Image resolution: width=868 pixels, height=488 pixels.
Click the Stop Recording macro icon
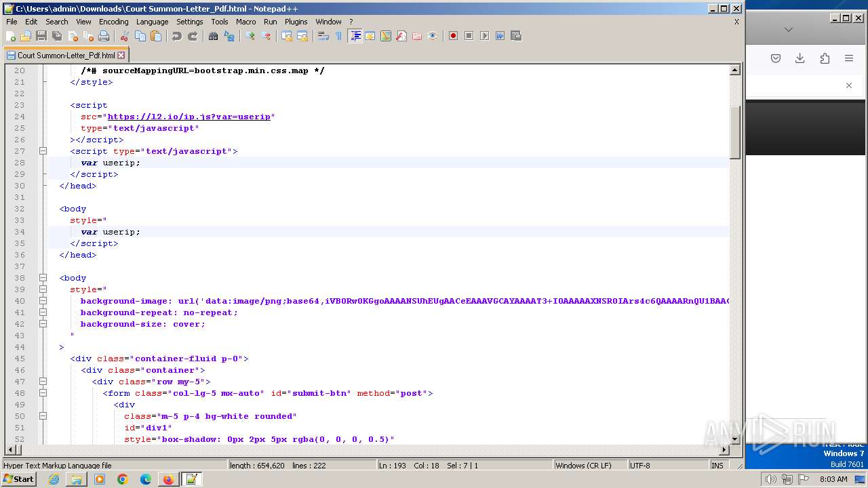click(469, 36)
